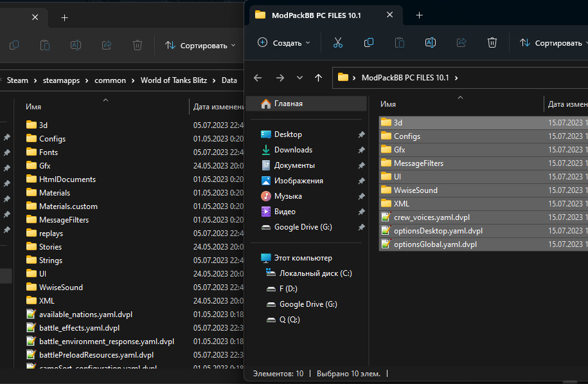Click Delete trash icon in ModPackBB window
588x384 pixels.
[492, 43]
